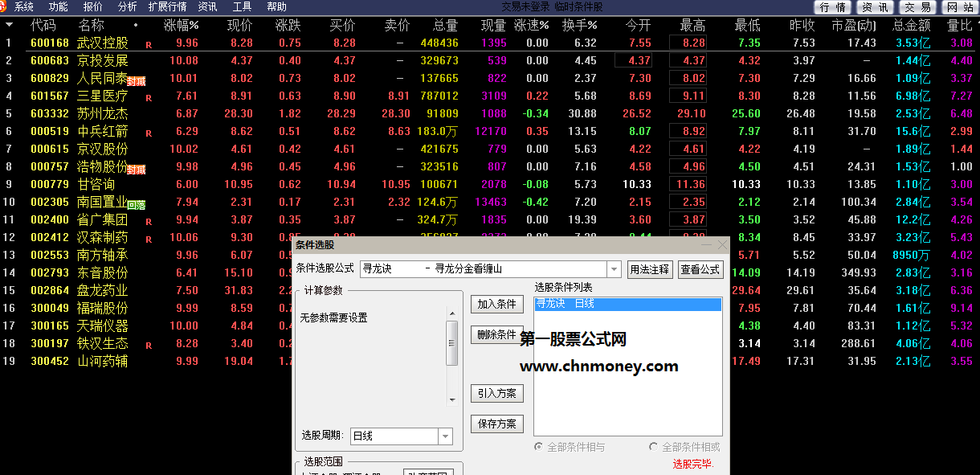Click the R marker beside 中兵红箭
This screenshot has width=980, height=475.
(x=149, y=133)
